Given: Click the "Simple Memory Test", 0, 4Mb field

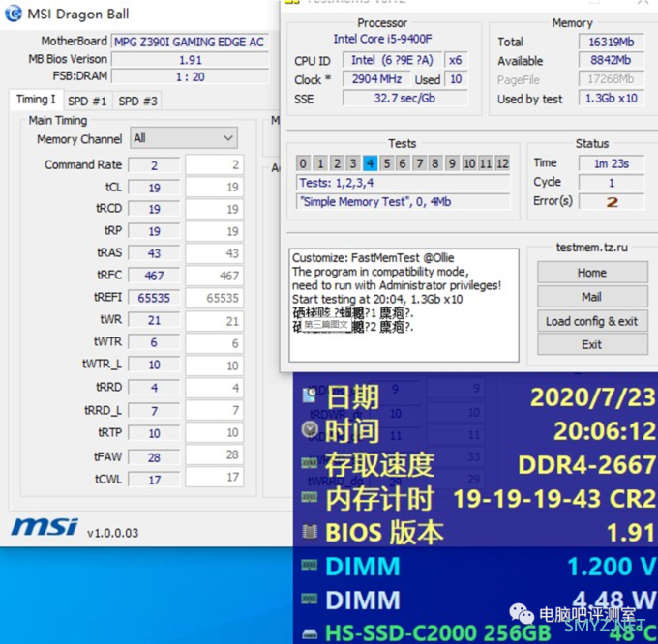Looking at the screenshot, I should click(x=403, y=202).
